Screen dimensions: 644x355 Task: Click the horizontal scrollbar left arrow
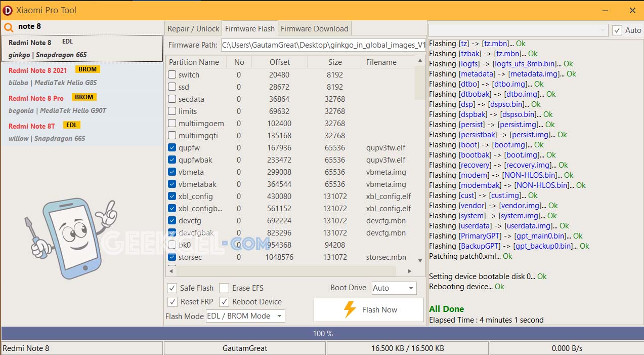[x=170, y=271]
